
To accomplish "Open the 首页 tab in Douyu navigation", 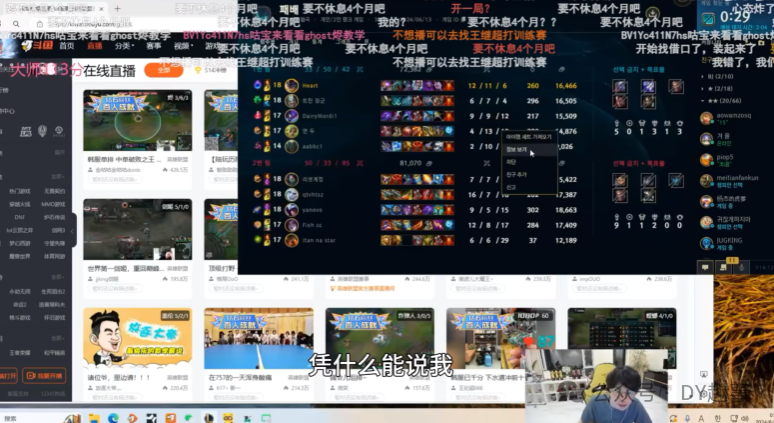I will (67, 46).
